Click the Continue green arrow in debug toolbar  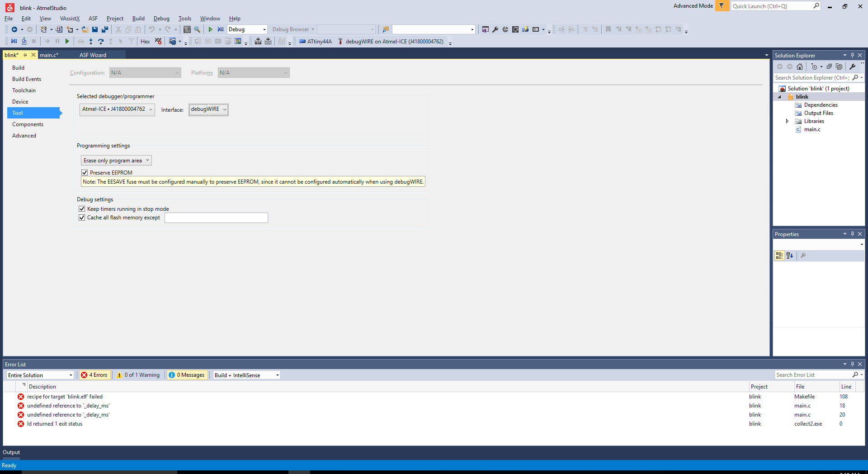(67, 41)
